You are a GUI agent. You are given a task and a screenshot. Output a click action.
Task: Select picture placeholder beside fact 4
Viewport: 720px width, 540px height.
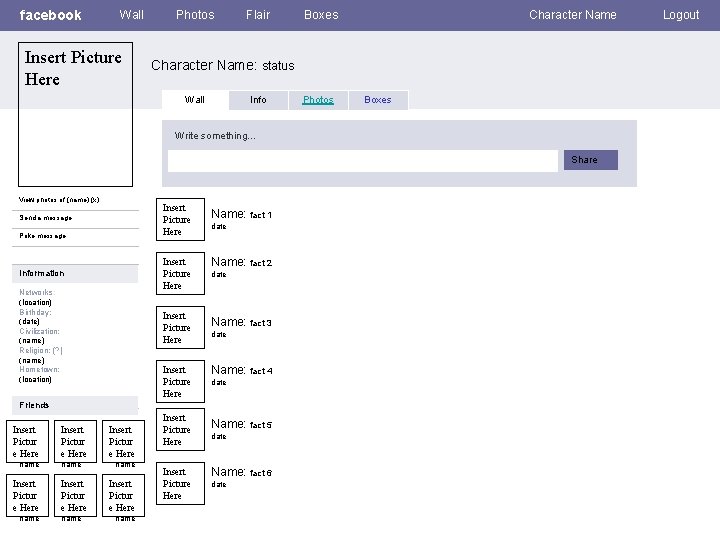coord(180,382)
